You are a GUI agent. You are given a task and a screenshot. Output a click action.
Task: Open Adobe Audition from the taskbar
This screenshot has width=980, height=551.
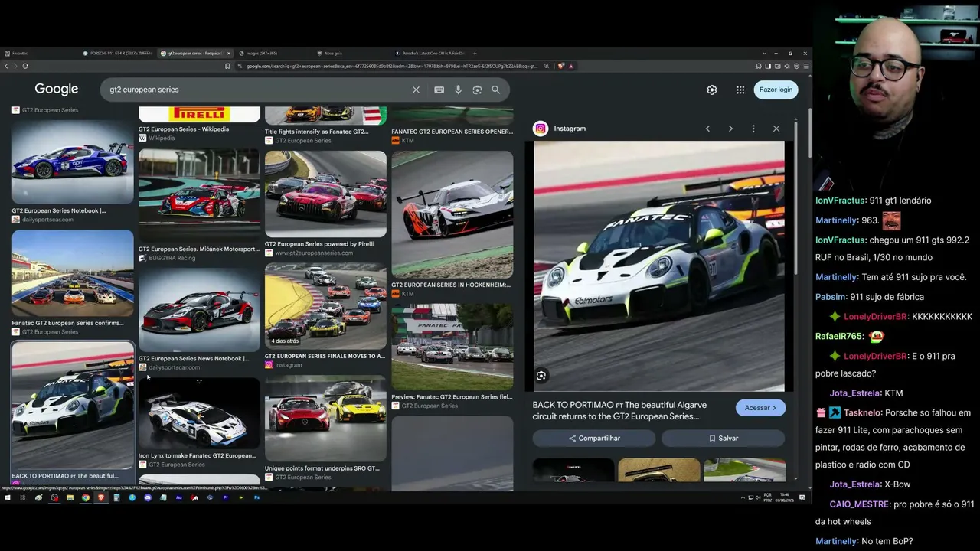point(179,497)
